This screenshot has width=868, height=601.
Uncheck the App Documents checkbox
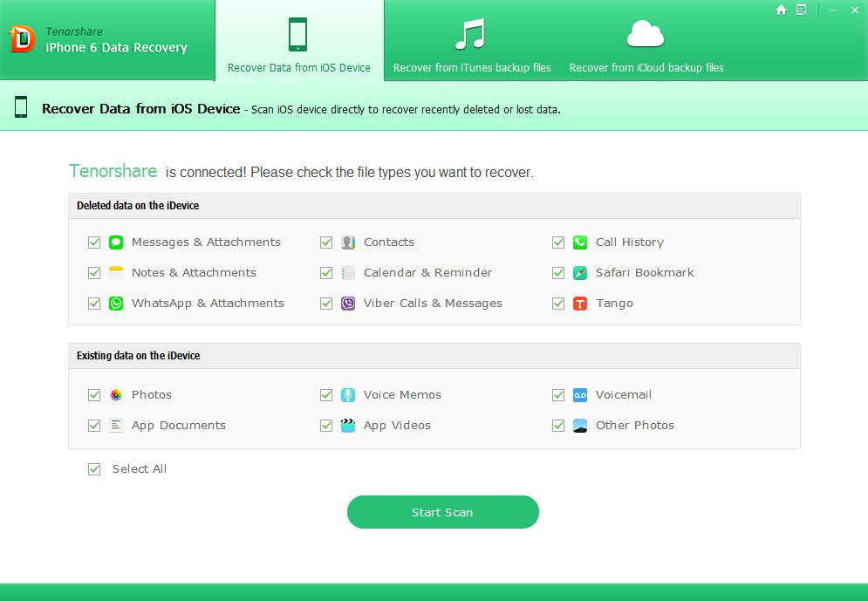[x=94, y=425]
